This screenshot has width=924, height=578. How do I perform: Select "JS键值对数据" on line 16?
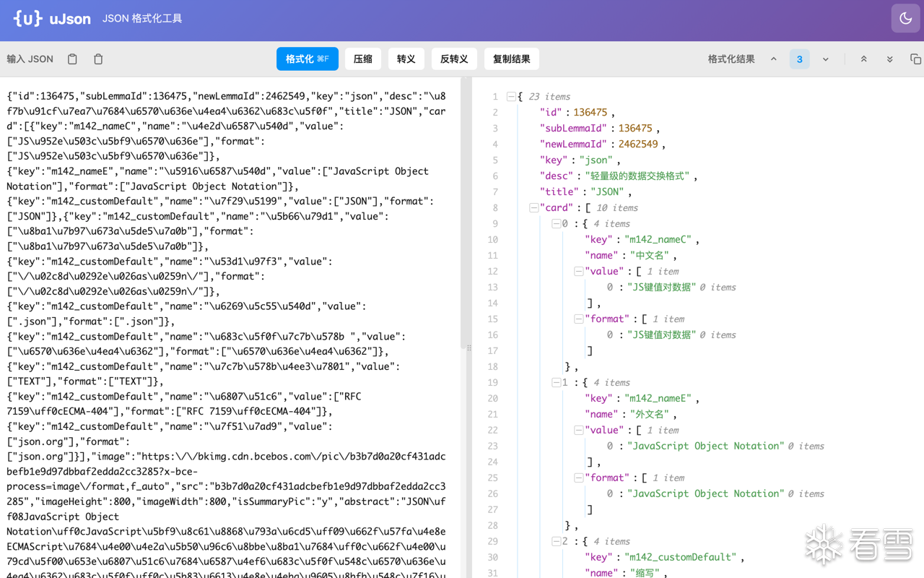click(661, 335)
